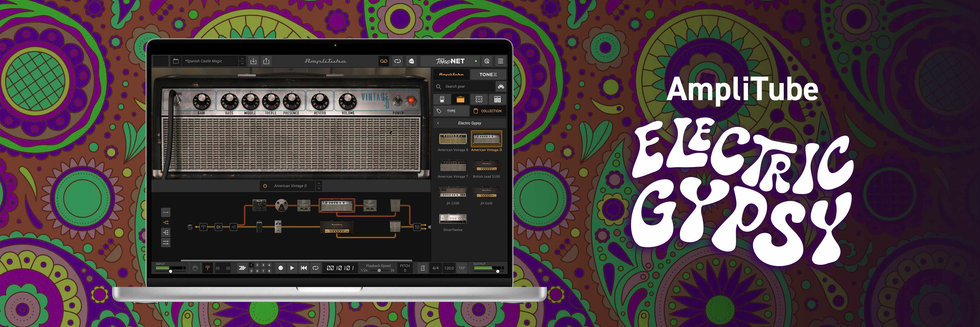Toggle the loop button in transport bar

[x=315, y=268]
